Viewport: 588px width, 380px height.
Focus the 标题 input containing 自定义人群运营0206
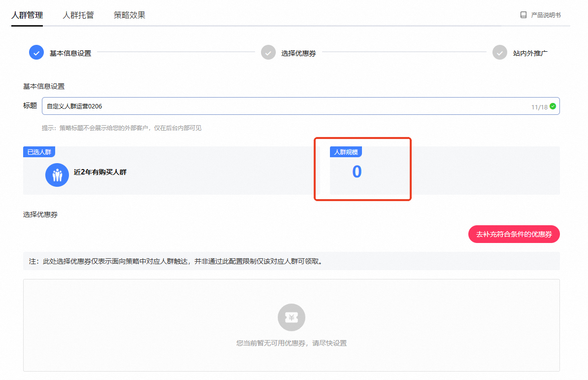pyautogui.click(x=301, y=106)
